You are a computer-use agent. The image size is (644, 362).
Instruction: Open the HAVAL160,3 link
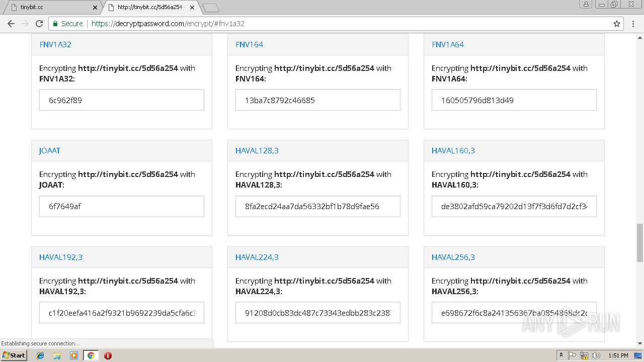pyautogui.click(x=453, y=150)
